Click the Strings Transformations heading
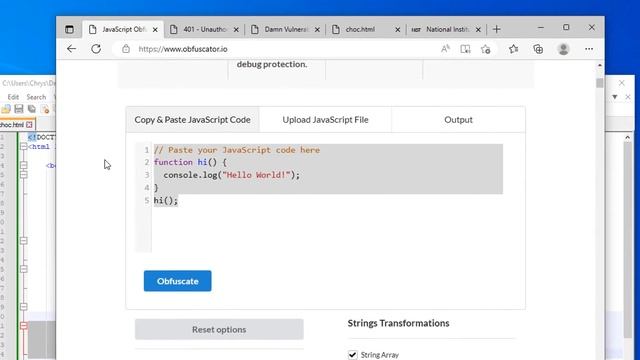Screen dimensions: 640x360 click(398, 323)
